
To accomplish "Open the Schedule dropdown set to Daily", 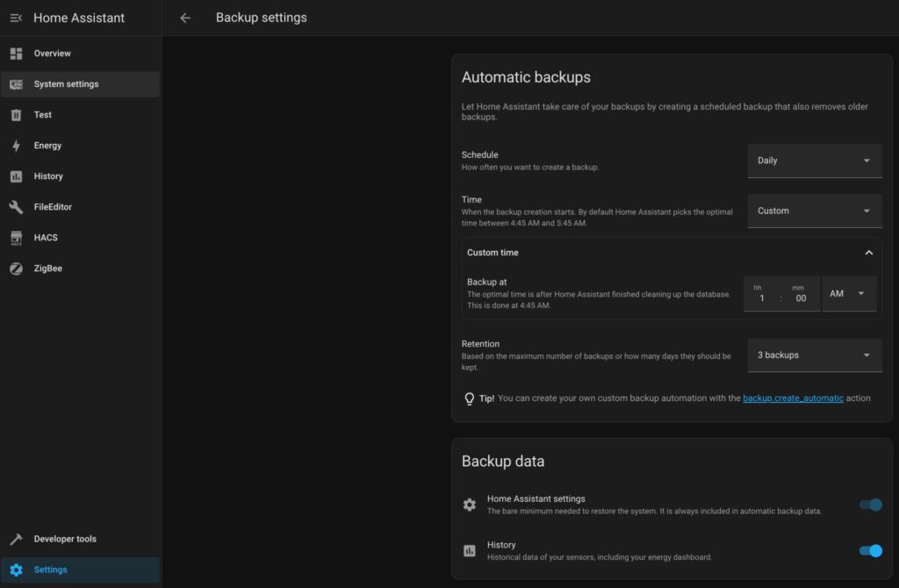I will [814, 161].
